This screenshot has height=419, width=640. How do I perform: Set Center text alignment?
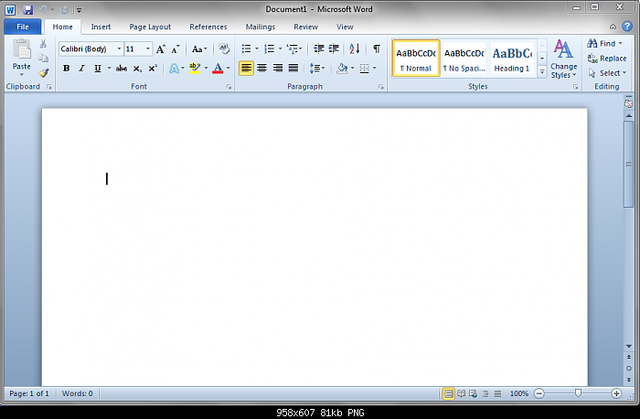point(262,68)
